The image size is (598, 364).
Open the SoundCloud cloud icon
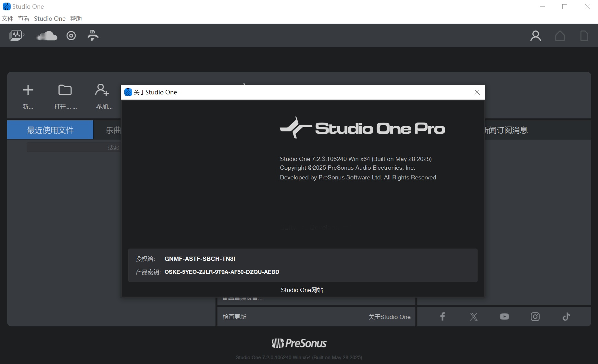pyautogui.click(x=46, y=36)
